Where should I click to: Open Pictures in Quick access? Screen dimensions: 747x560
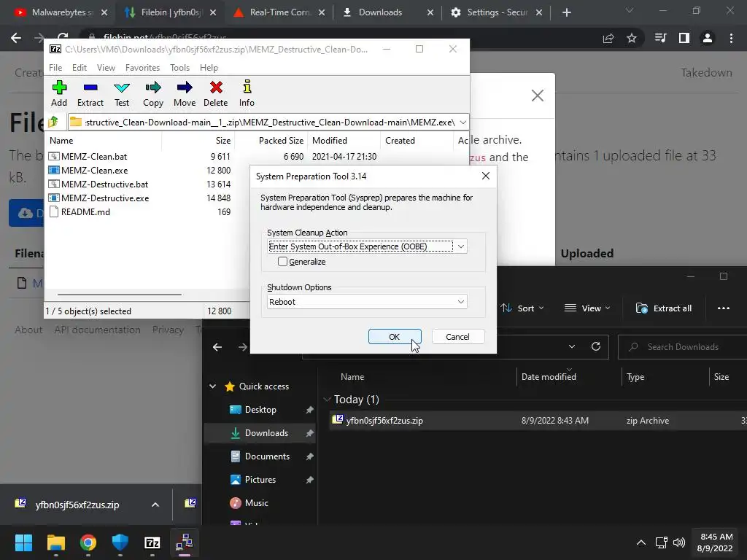pyautogui.click(x=260, y=480)
